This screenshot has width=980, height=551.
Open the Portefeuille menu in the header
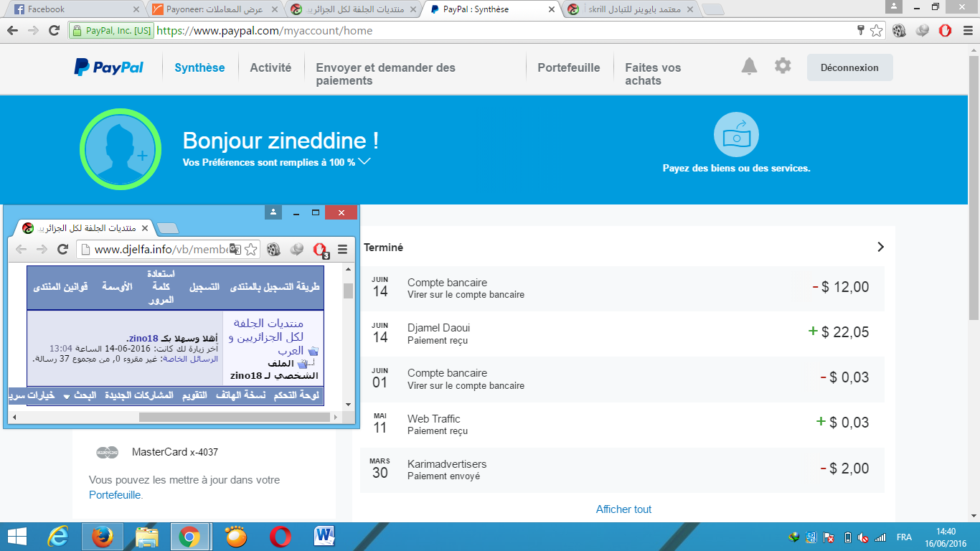pyautogui.click(x=569, y=67)
